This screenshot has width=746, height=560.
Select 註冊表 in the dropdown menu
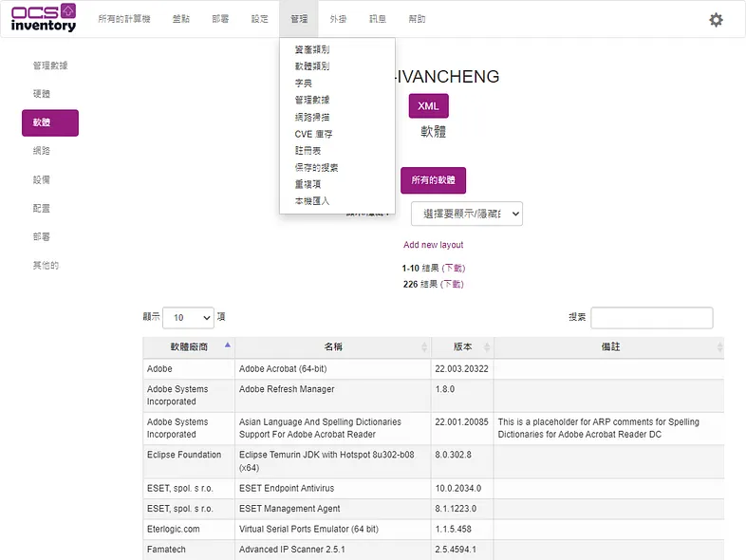coord(308,151)
